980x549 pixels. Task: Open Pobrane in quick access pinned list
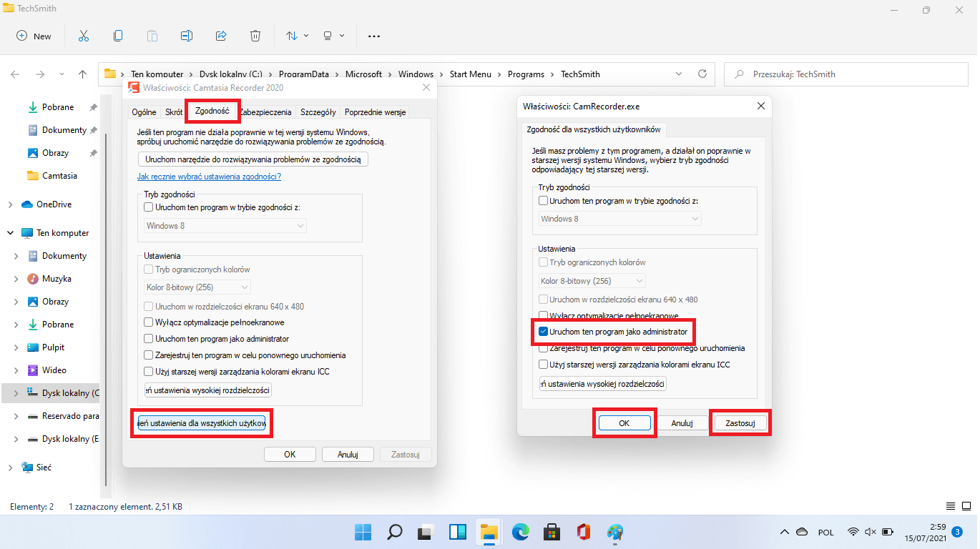(x=57, y=107)
